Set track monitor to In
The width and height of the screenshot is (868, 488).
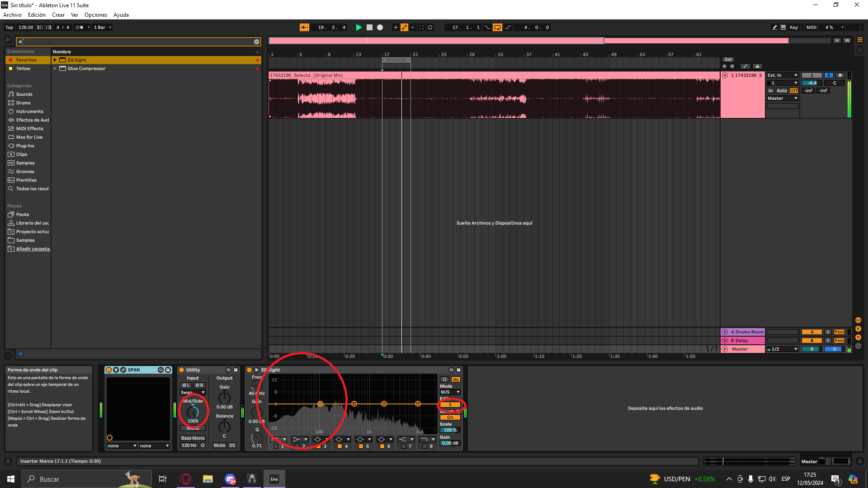tap(771, 91)
